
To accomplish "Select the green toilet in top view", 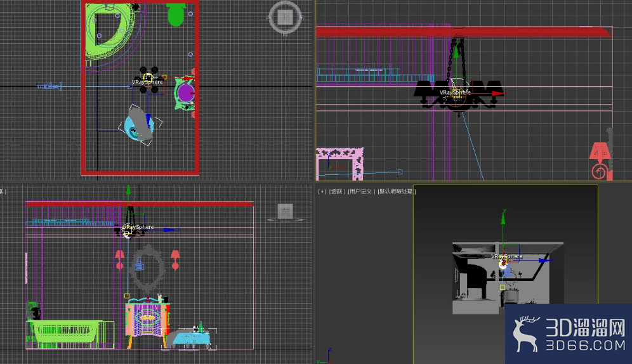I will tap(176, 14).
